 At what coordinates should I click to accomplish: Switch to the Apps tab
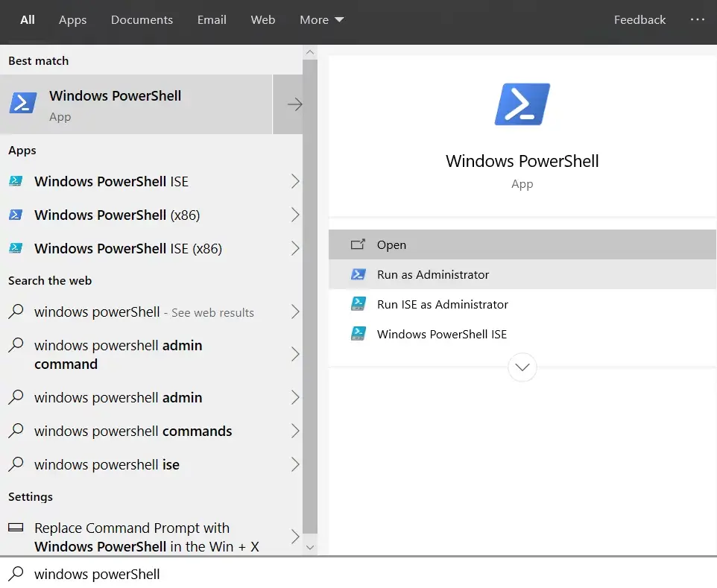click(x=73, y=20)
